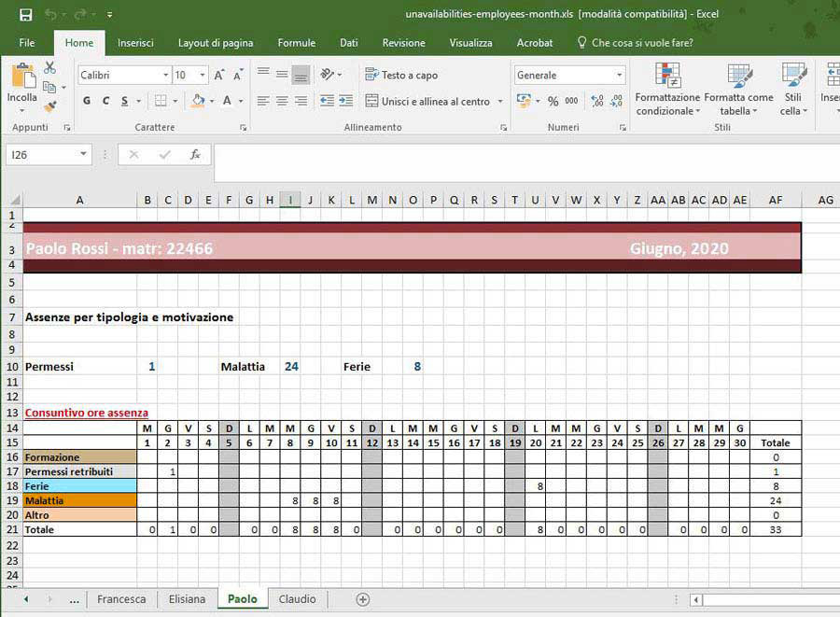Open Carattere font dialog launcher
840x617 pixels.
click(244, 128)
